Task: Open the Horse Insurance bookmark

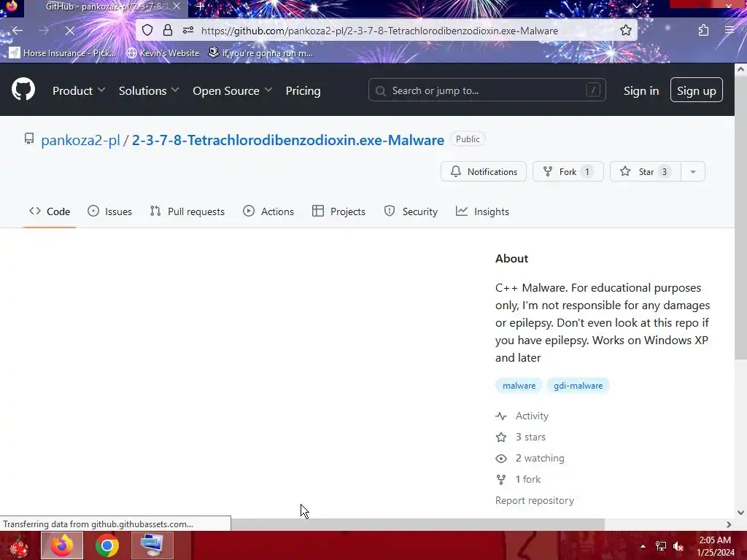Action: [x=63, y=52]
